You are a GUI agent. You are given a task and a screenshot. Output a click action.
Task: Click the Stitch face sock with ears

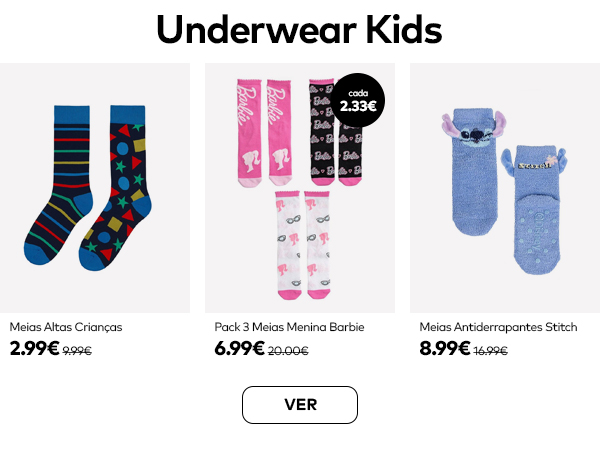point(474,171)
